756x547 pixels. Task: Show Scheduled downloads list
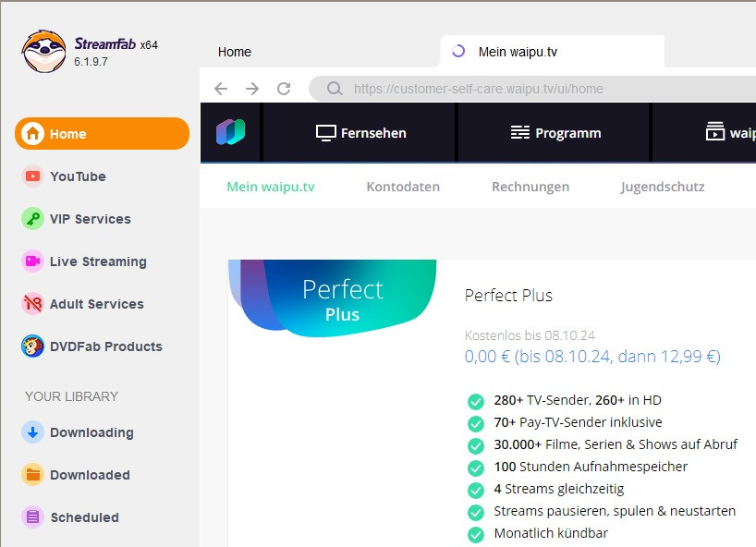(84, 517)
